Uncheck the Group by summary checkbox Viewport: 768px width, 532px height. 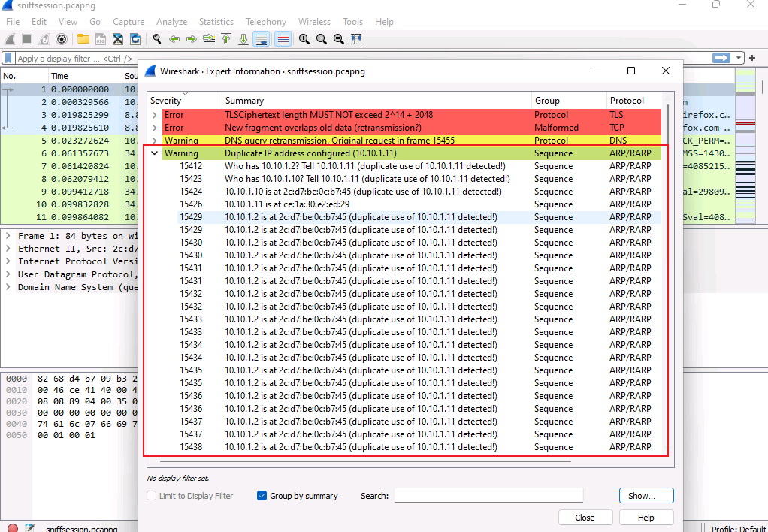(x=262, y=496)
